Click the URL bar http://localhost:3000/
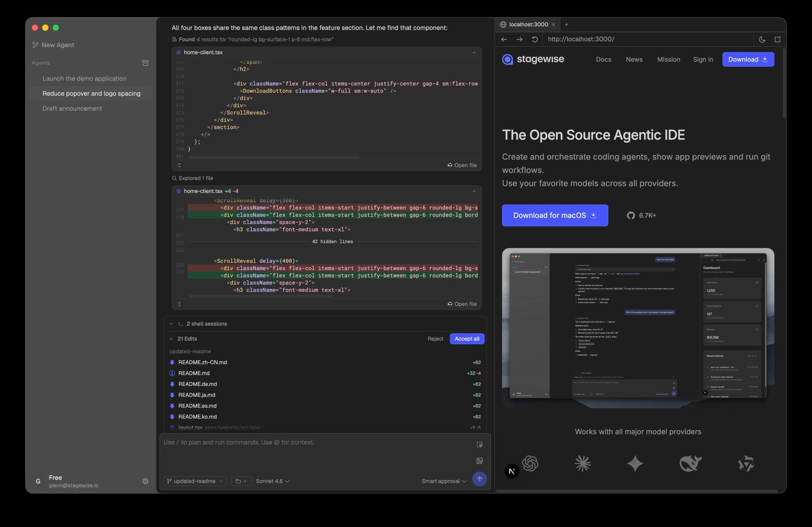812x527 pixels. click(x=648, y=39)
